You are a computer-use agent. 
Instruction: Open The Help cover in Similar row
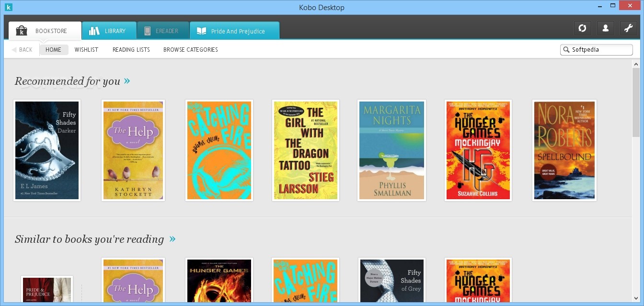[133, 280]
